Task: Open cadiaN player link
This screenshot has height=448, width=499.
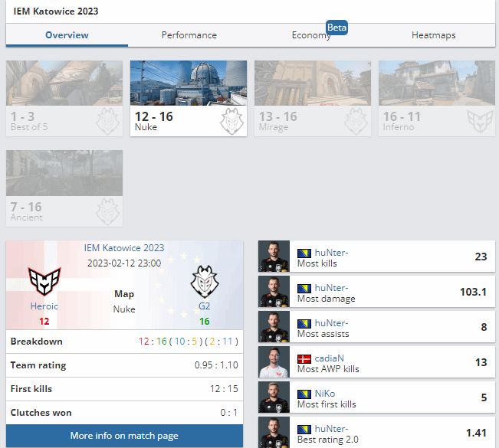Action: [x=329, y=358]
